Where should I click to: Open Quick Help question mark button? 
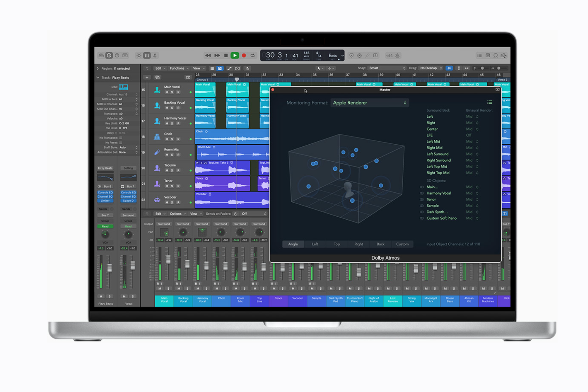pos(117,55)
